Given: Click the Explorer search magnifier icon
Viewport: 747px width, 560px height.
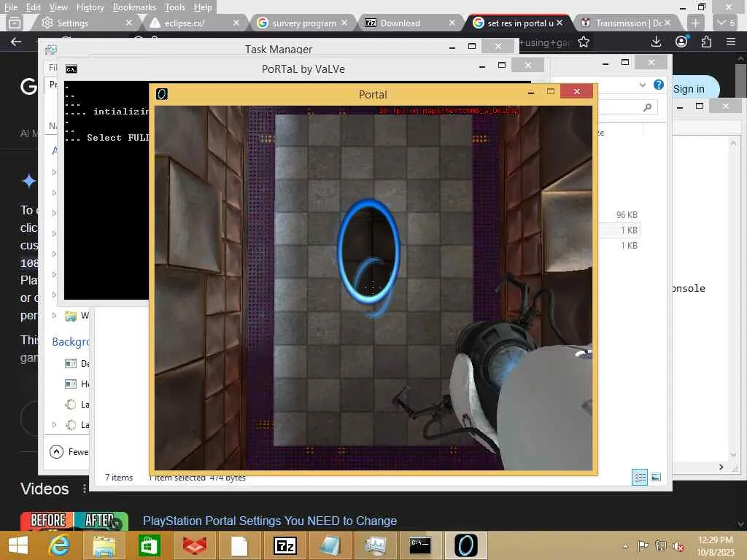Looking at the screenshot, I should (x=647, y=107).
